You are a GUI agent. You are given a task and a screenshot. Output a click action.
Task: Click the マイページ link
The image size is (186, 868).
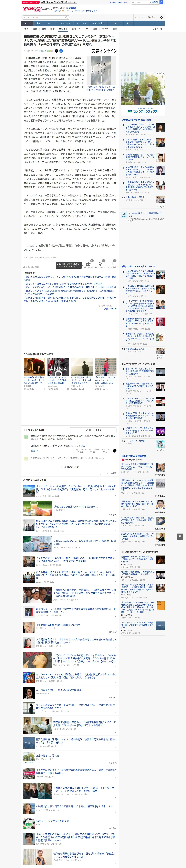point(139,17)
